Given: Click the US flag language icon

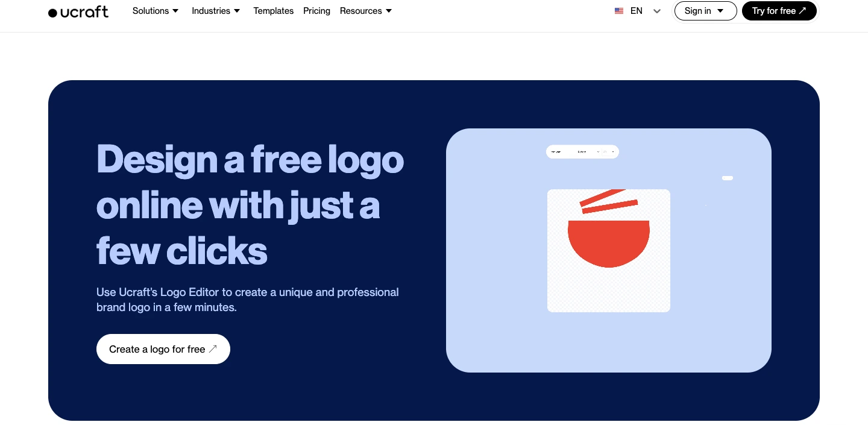Looking at the screenshot, I should [x=619, y=11].
